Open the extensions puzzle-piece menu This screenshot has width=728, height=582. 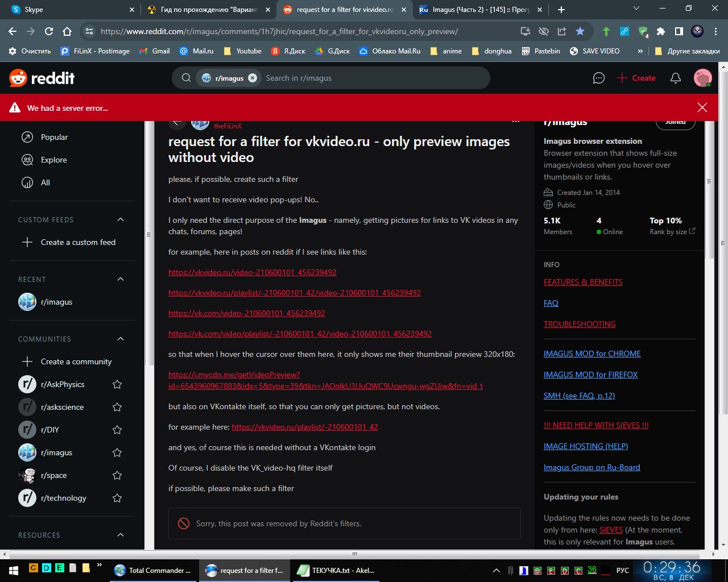point(661,31)
